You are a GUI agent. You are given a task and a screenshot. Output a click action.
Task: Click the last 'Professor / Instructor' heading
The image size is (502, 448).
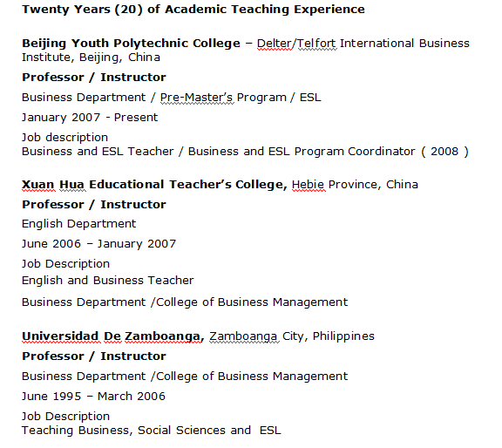[94, 356]
